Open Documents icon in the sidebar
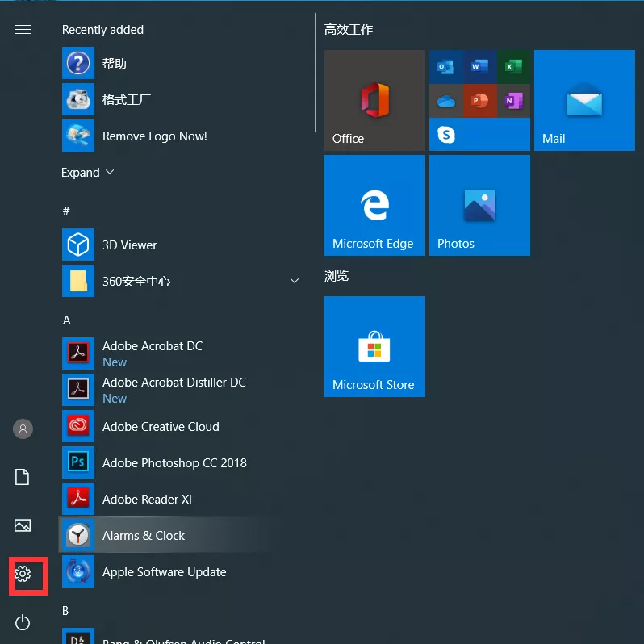Screen dimensions: 644x644 coord(22,477)
